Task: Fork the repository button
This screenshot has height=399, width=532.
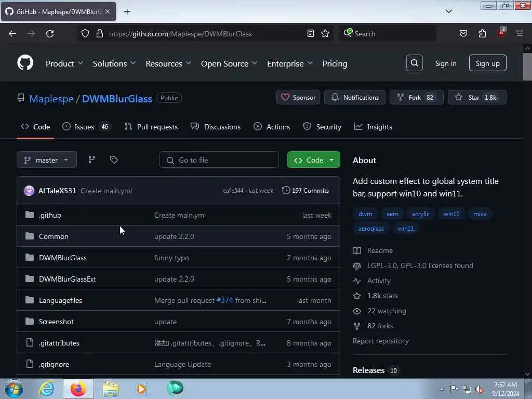Action: point(416,97)
